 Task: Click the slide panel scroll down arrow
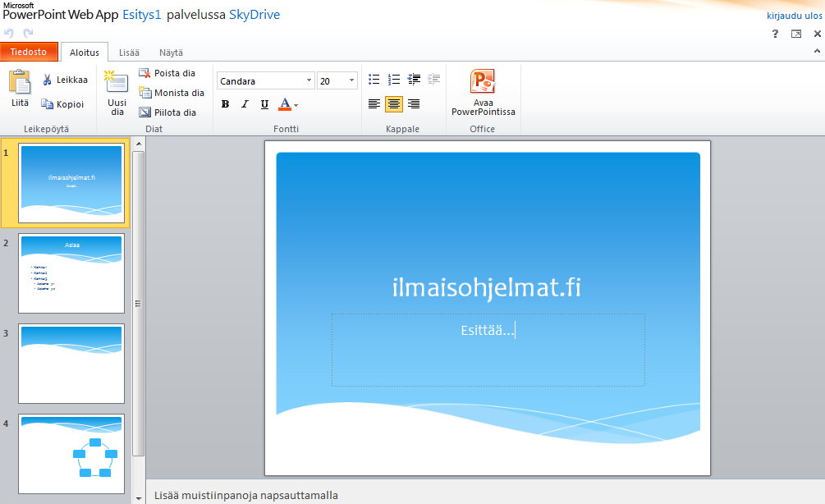139,497
